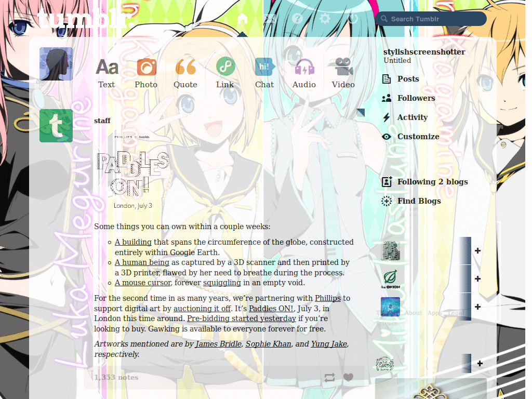Image resolution: width=532 pixels, height=399 pixels.
Task: Open the blue recommended blog avatar
Action: point(390,307)
